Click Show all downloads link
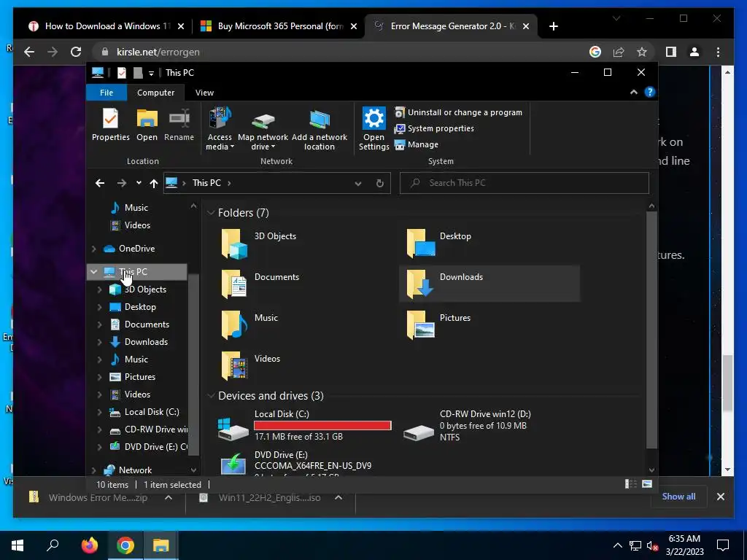747x560 pixels. pos(678,497)
